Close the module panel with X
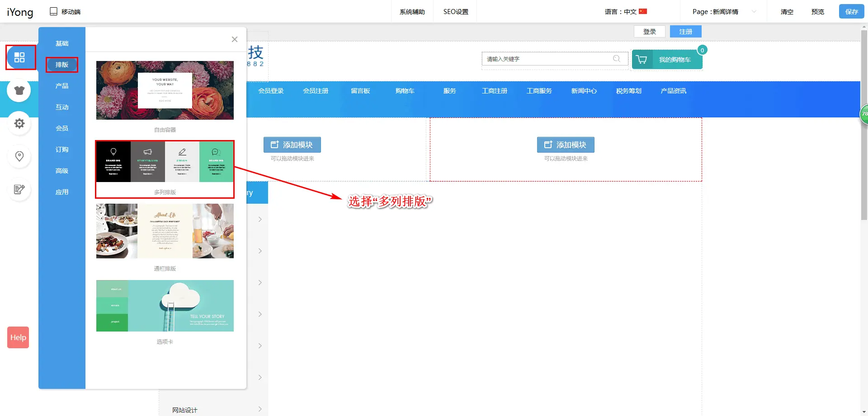This screenshot has height=416, width=868. [x=234, y=39]
